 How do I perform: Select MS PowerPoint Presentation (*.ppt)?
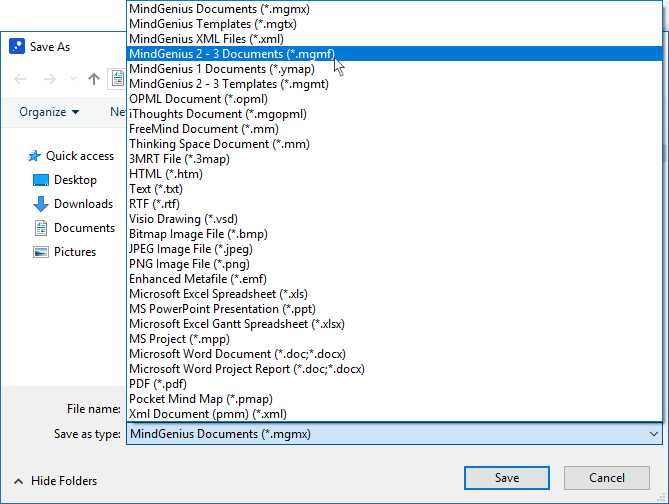(x=394, y=309)
